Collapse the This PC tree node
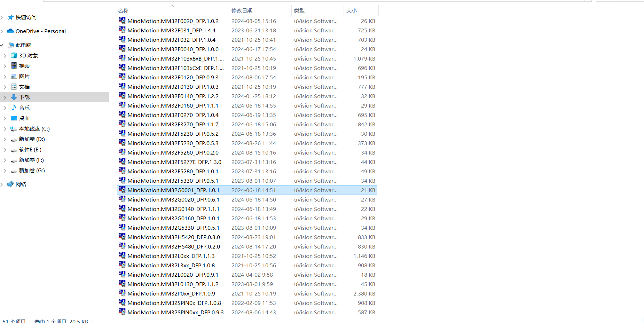The width and height of the screenshot is (644, 323). [x=2, y=45]
